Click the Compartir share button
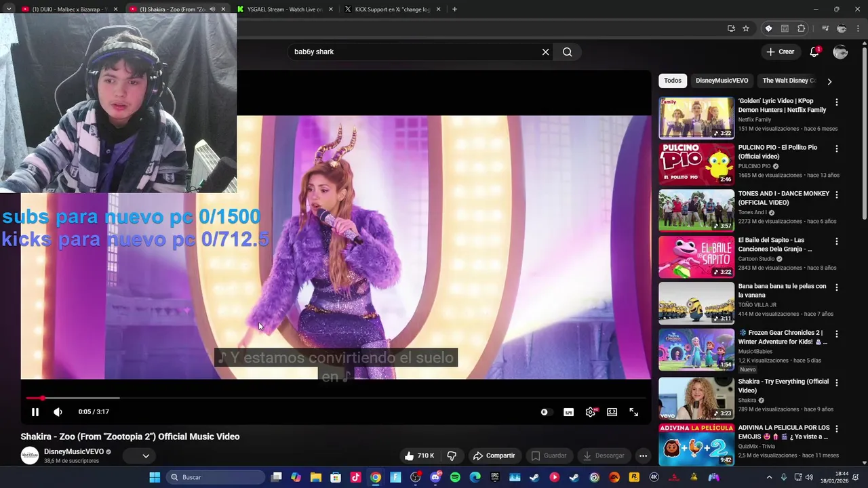868x488 pixels. (x=494, y=455)
